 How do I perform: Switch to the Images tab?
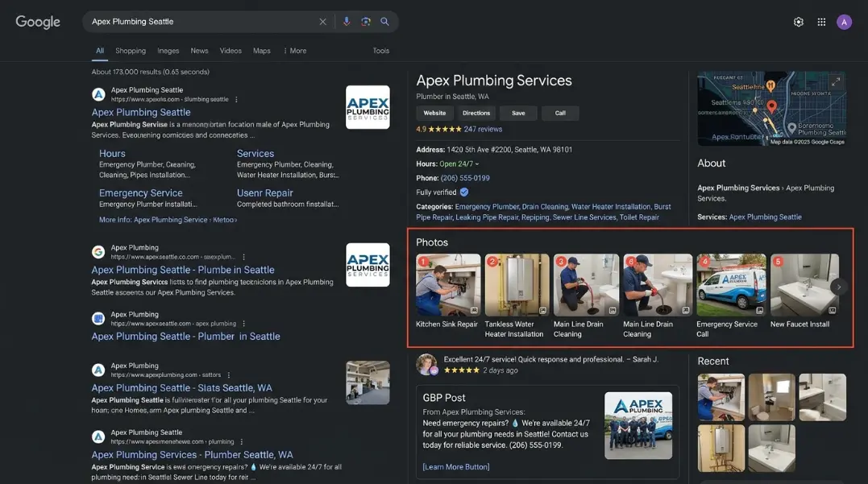point(168,51)
